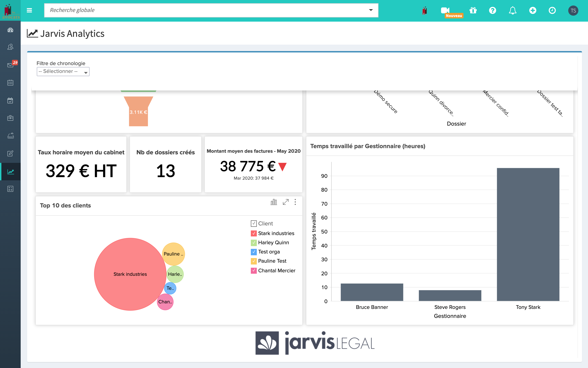Screen dimensions: 588x368
Task: Open the time-entry sidebar icon below the briefcase
Action: click(10, 136)
